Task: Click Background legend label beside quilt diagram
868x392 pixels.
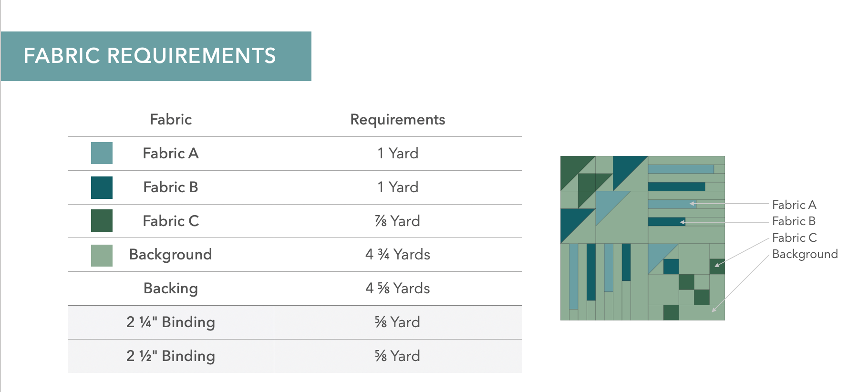Action: pos(805,254)
